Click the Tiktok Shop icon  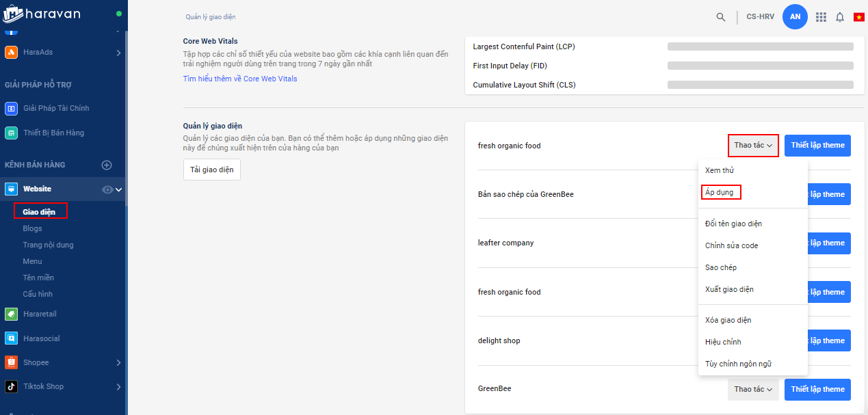pyautogui.click(x=11, y=386)
